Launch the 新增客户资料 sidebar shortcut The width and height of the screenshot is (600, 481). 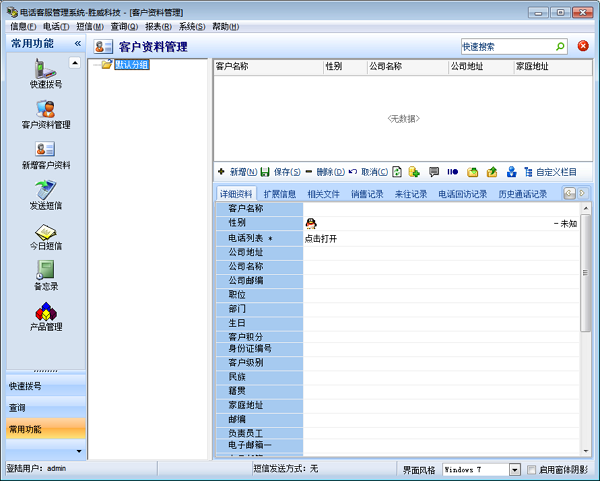coord(46,155)
